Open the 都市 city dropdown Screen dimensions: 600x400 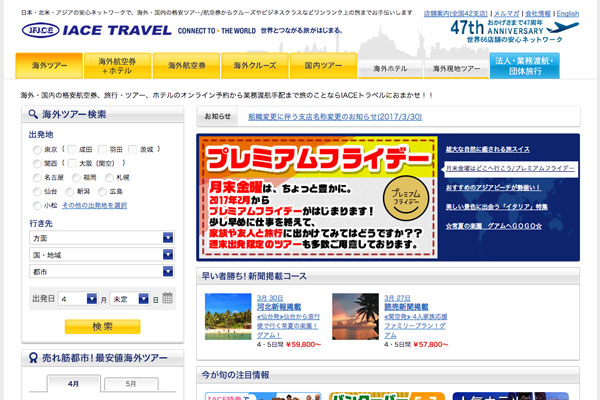[102, 271]
